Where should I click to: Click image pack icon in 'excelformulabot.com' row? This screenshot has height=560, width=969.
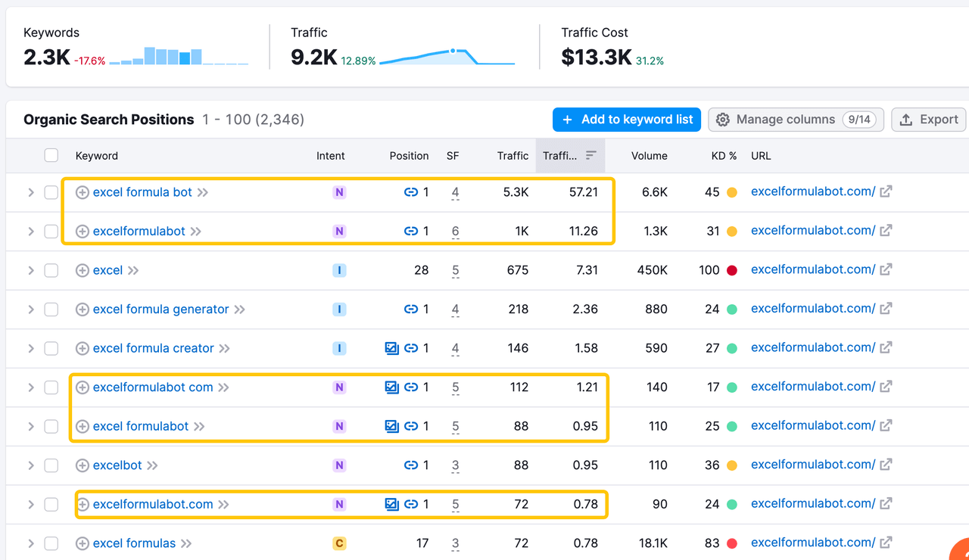click(391, 504)
